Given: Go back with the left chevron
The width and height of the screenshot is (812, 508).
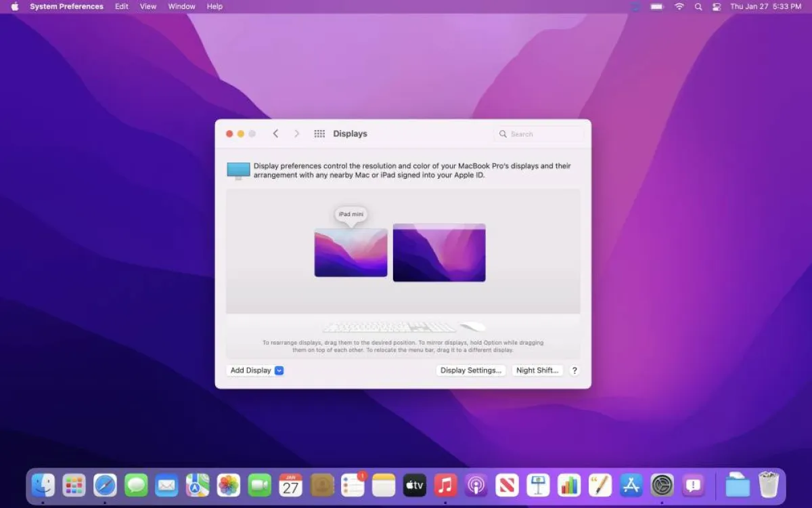Looking at the screenshot, I should click(x=275, y=134).
